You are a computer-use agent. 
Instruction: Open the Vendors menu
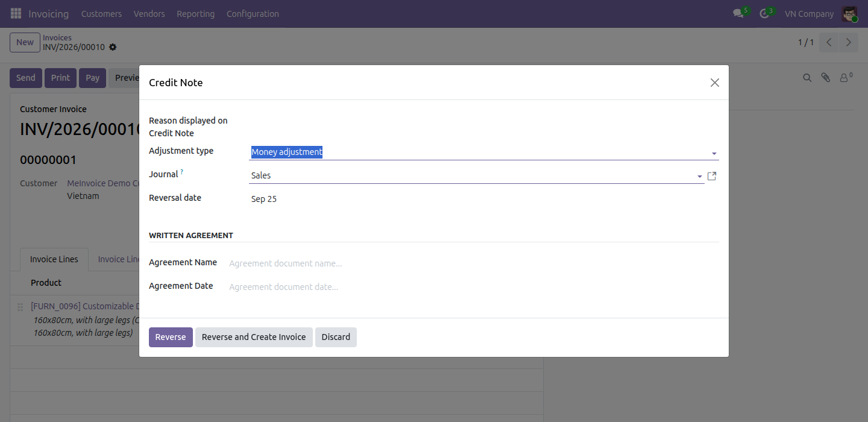pos(149,13)
